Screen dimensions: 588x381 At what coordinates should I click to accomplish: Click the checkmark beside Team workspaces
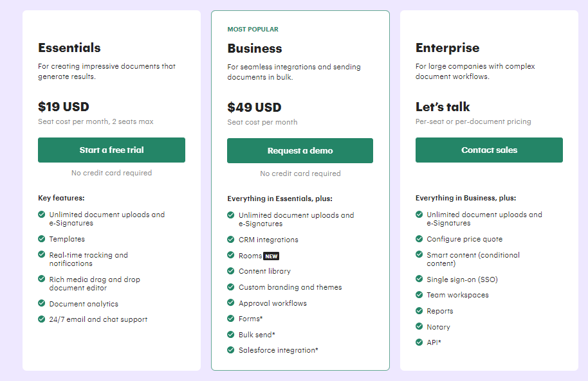[419, 295]
